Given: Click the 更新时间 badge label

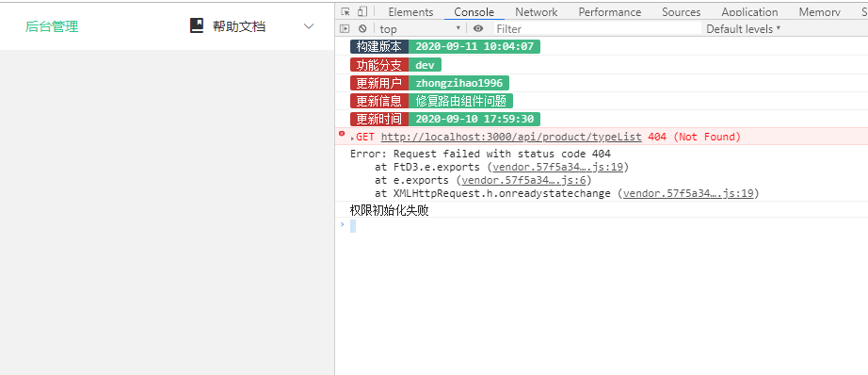Looking at the screenshot, I should click(379, 119).
